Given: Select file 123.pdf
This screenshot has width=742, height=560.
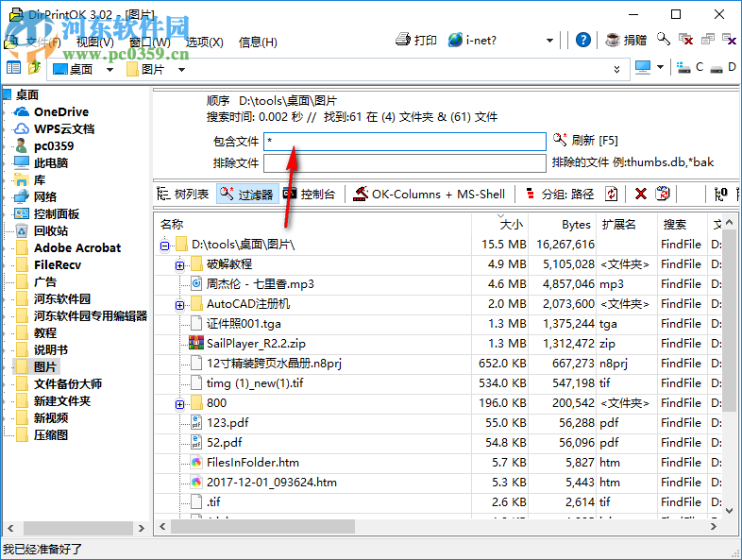Looking at the screenshot, I should 228,423.
